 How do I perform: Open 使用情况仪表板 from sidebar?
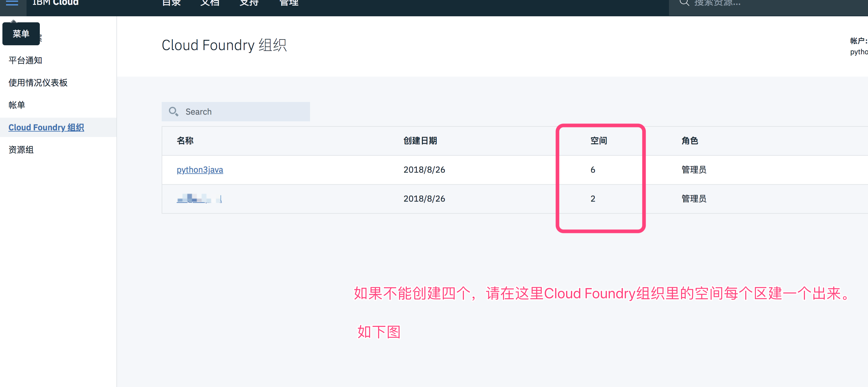coord(38,83)
